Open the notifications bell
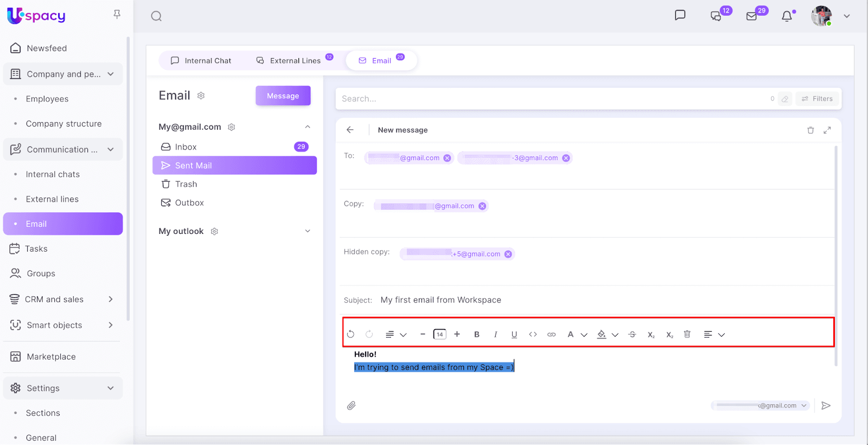Image resolution: width=868 pixels, height=445 pixels. click(787, 16)
